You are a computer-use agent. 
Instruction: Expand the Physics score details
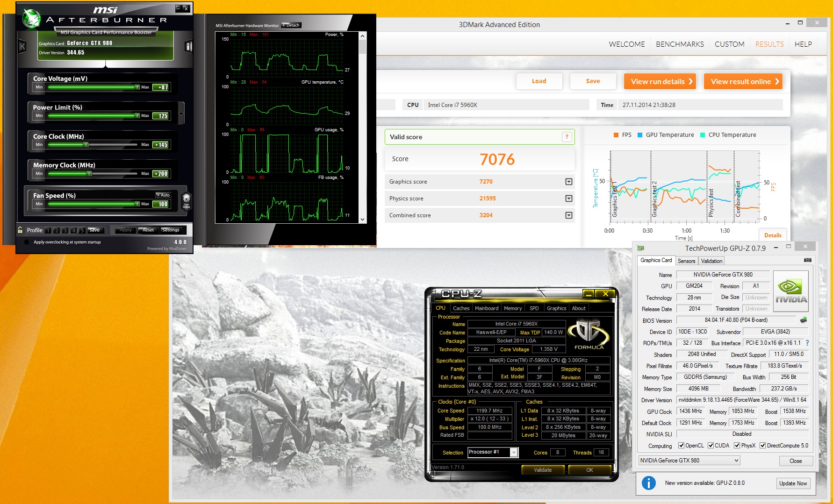pos(569,199)
